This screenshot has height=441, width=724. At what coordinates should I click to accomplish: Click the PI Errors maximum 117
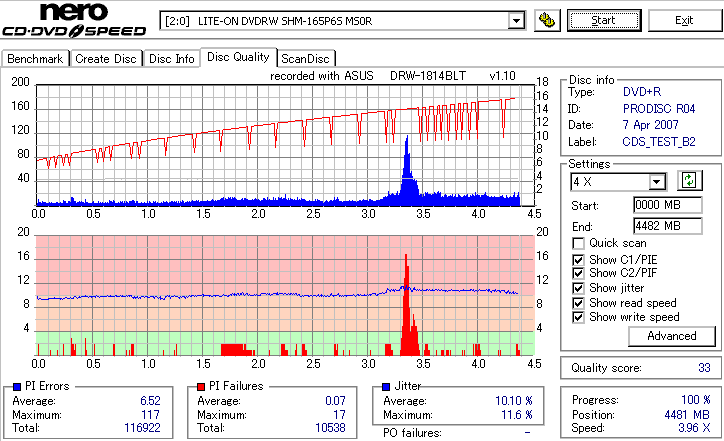click(x=151, y=415)
